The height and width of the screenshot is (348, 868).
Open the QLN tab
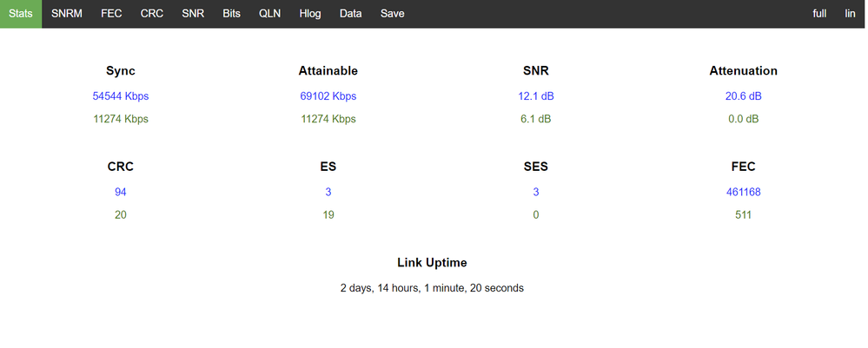pos(270,14)
